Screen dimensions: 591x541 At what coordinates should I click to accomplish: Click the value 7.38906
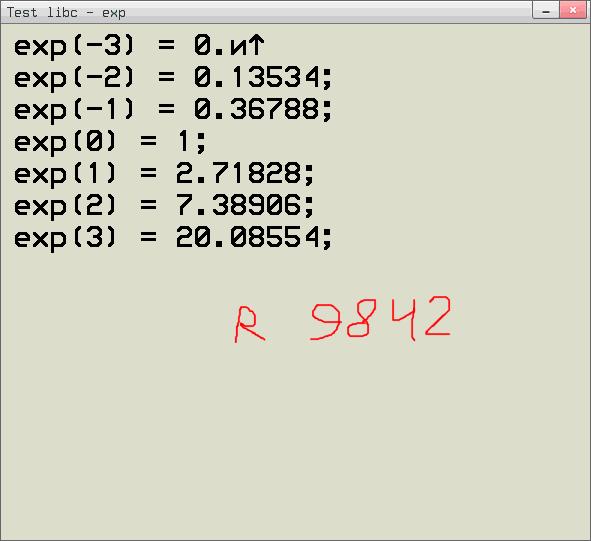coord(238,205)
